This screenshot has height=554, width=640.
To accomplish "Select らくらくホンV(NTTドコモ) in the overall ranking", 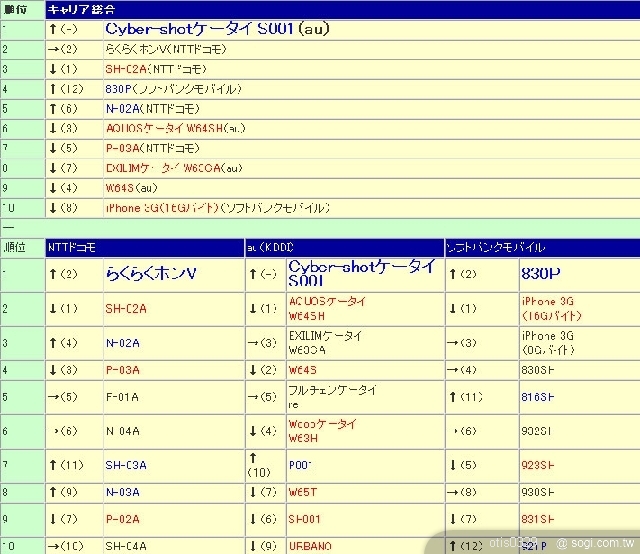I will [166, 49].
